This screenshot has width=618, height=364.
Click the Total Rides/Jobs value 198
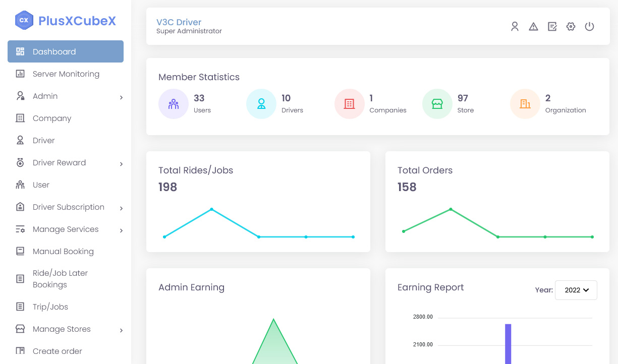click(x=167, y=187)
